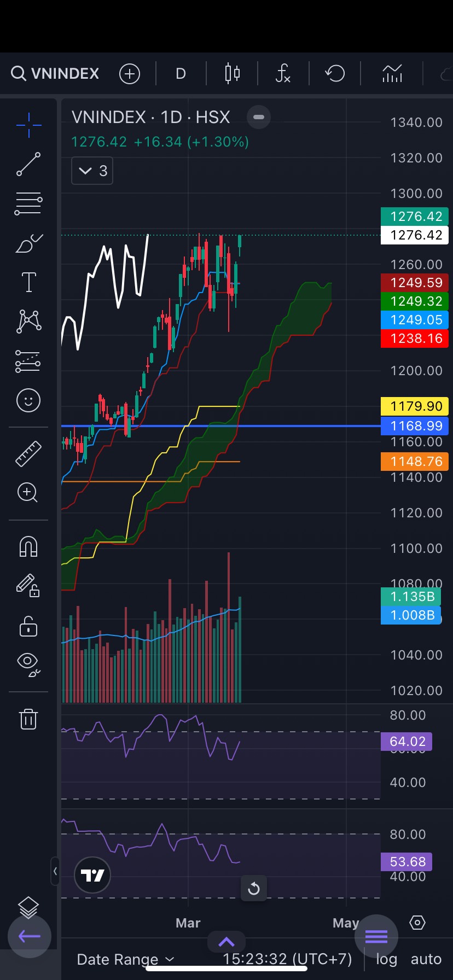The height and width of the screenshot is (980, 453).
Task: Open the Fibonacci retracement tool
Action: click(x=28, y=203)
